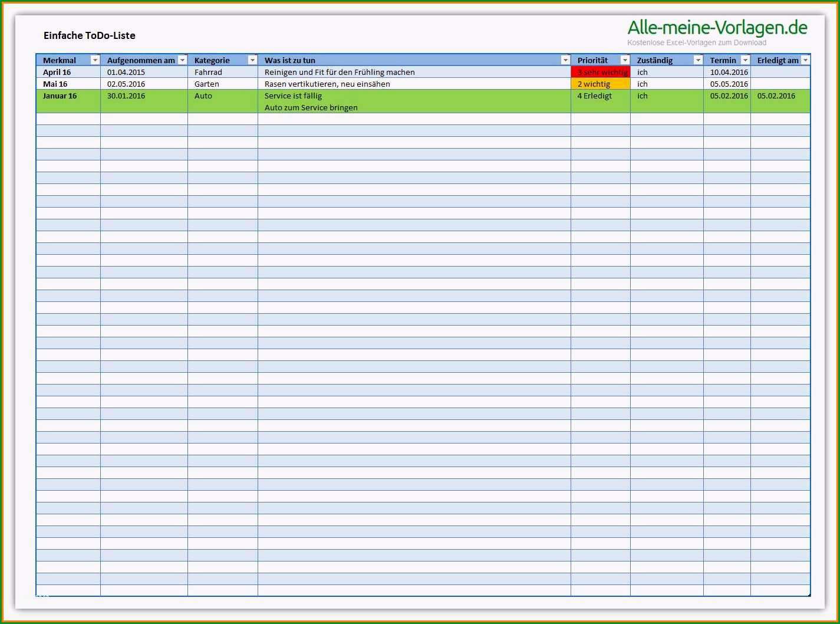The height and width of the screenshot is (624, 840).
Task: Open the Priorität column filter dropdown
Action: [x=625, y=60]
